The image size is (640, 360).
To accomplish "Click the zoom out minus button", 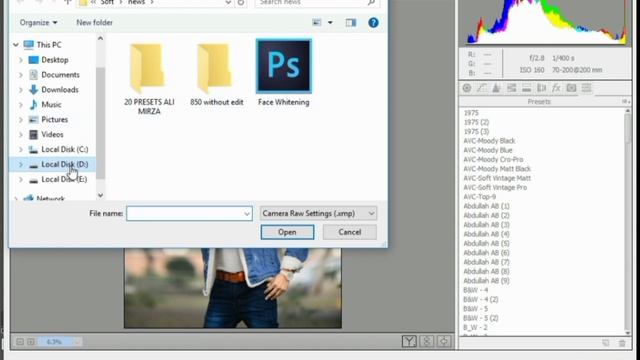I will tap(20, 342).
